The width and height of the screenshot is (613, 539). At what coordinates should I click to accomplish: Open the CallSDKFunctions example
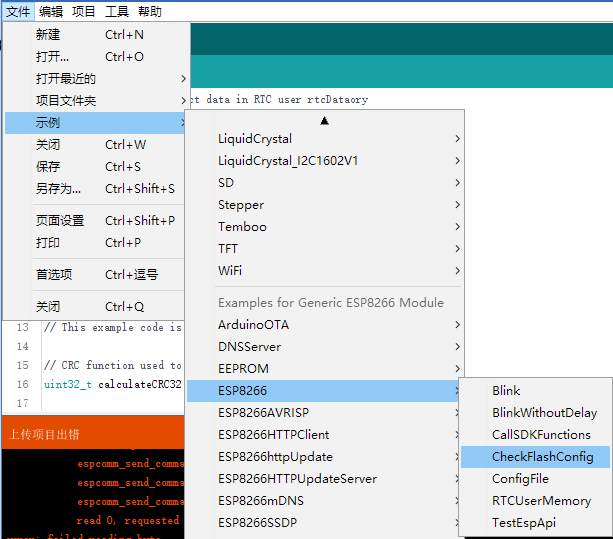[x=535, y=435]
